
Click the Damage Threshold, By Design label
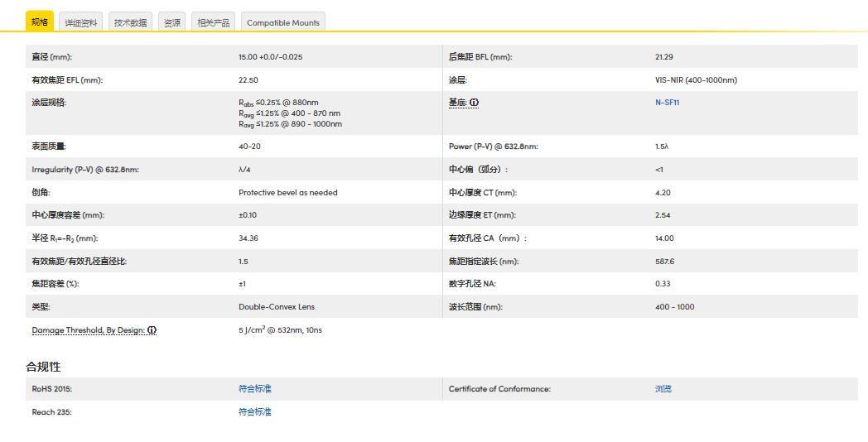(x=89, y=330)
